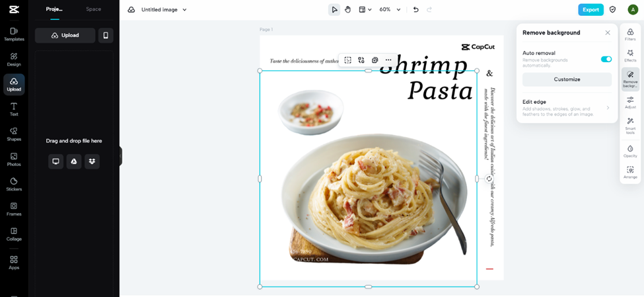The image size is (644, 297).
Task: Open the 60% zoom dropdown
Action: pos(389,9)
